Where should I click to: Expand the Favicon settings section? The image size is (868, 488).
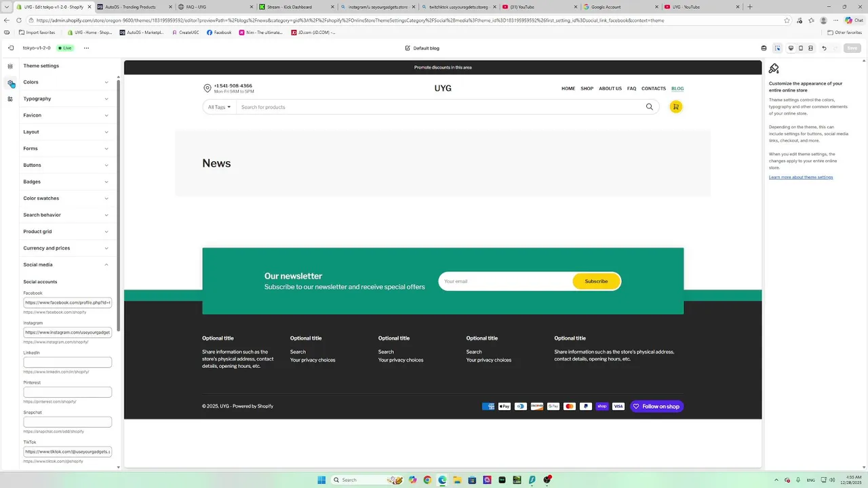66,115
